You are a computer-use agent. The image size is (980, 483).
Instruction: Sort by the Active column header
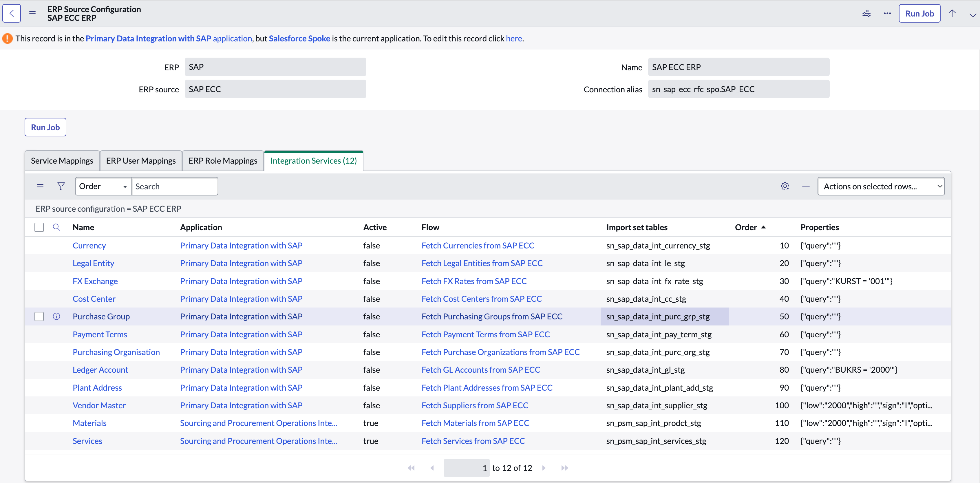[x=375, y=227]
